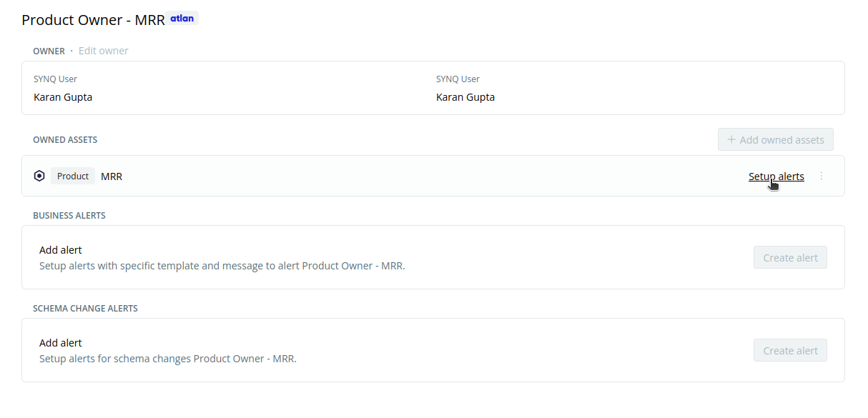
Task: Click the atlan badge next to title
Action: [x=182, y=19]
